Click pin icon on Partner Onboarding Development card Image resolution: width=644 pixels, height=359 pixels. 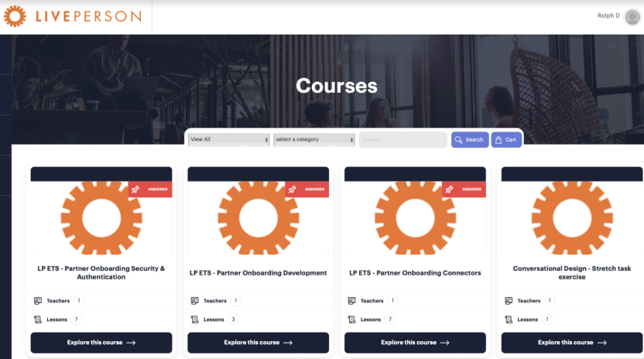pos(292,190)
